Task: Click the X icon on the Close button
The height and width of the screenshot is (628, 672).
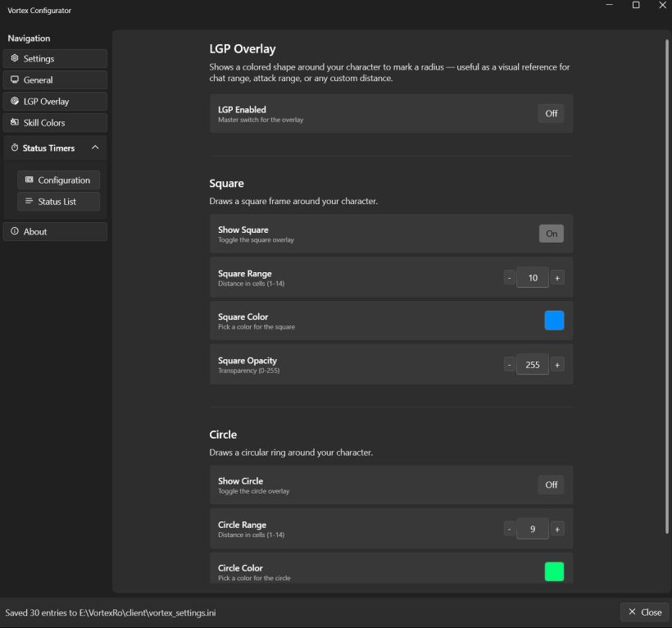Action: [632, 612]
